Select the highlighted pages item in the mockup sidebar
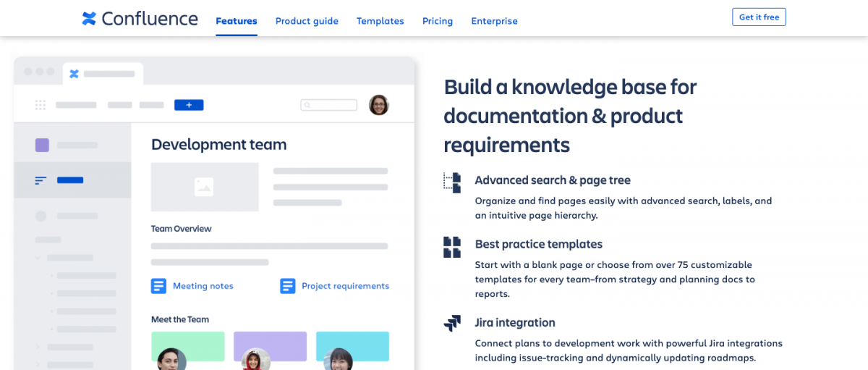 72,180
